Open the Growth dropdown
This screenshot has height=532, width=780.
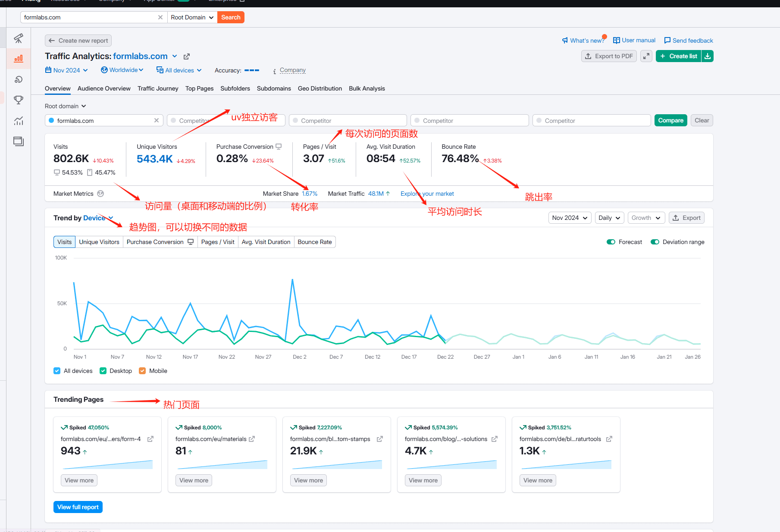tap(646, 218)
